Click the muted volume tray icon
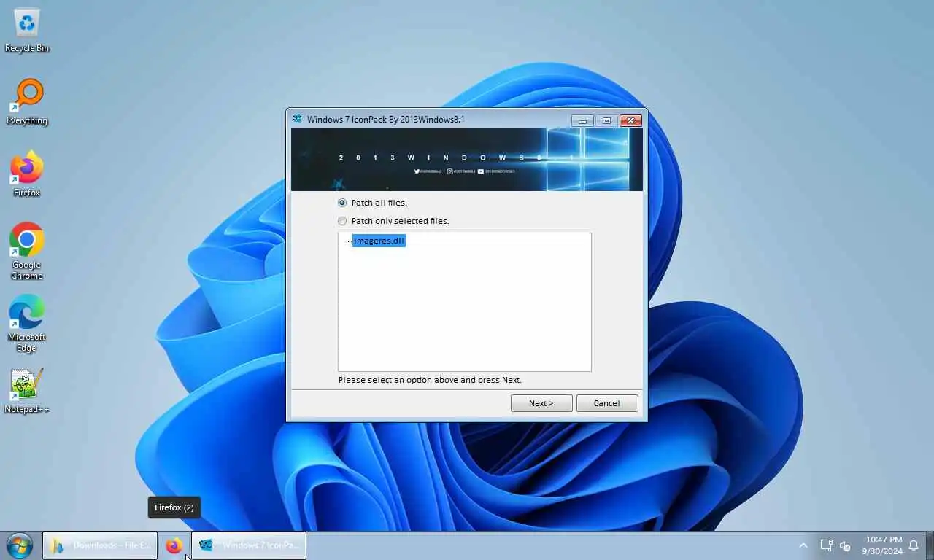 tap(846, 545)
